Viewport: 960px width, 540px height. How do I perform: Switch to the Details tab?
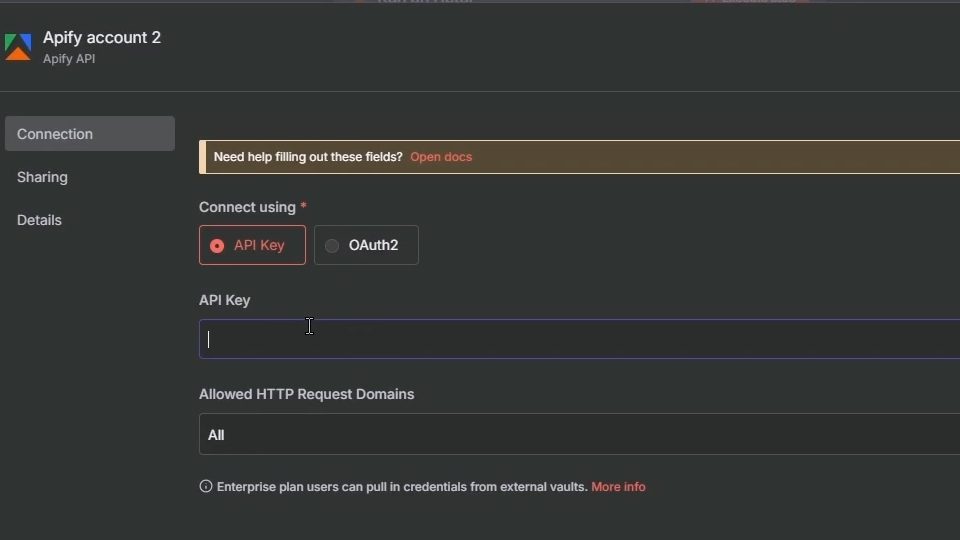pyautogui.click(x=39, y=220)
